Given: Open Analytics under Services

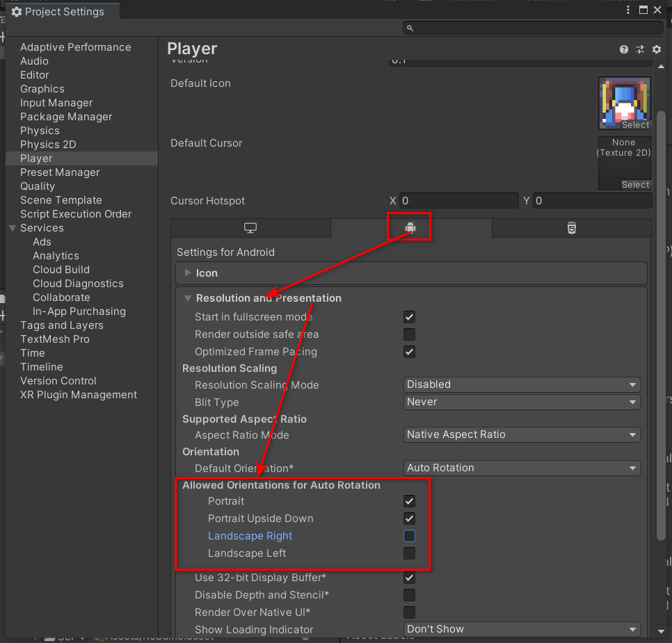Looking at the screenshot, I should coord(56,256).
